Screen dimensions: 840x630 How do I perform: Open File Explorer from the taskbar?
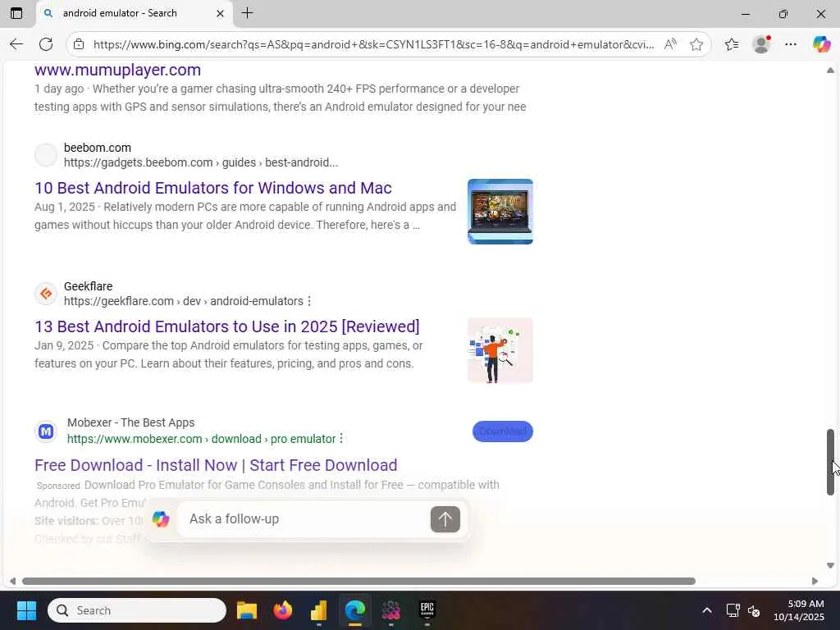pyautogui.click(x=246, y=610)
